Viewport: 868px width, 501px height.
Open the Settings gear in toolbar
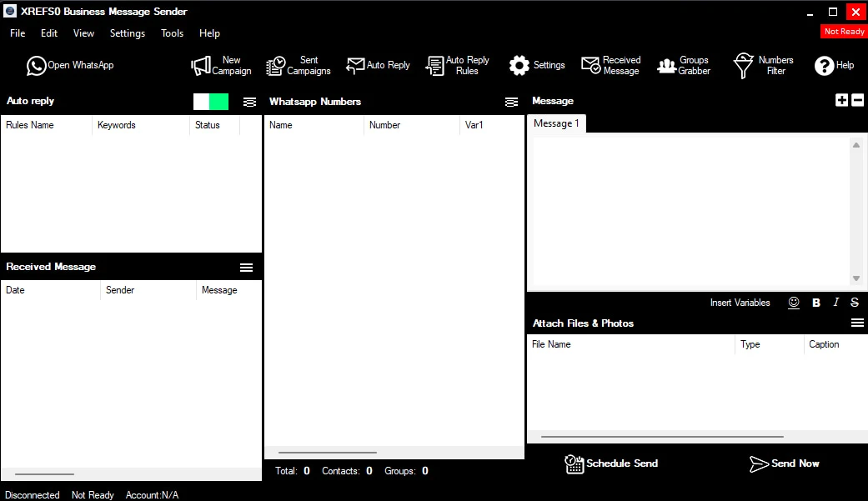[x=537, y=65]
